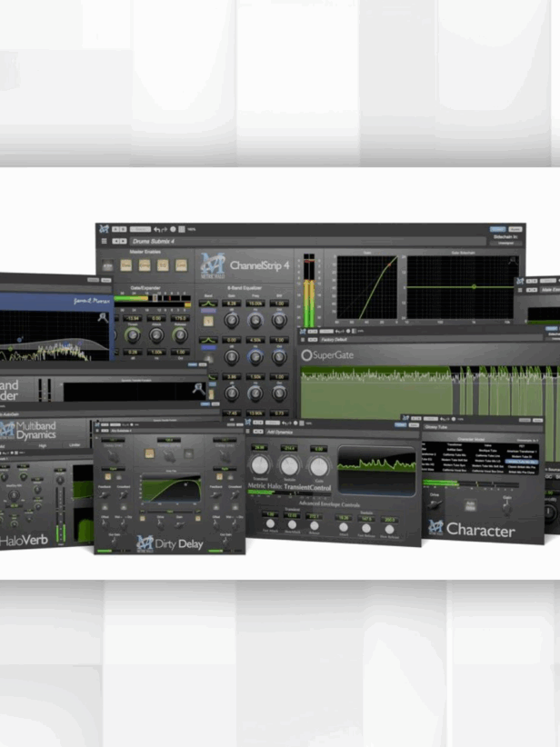Image resolution: width=560 pixels, height=747 pixels.
Task: Click the blue button at ChannelStrip's top right
Action: point(497,229)
